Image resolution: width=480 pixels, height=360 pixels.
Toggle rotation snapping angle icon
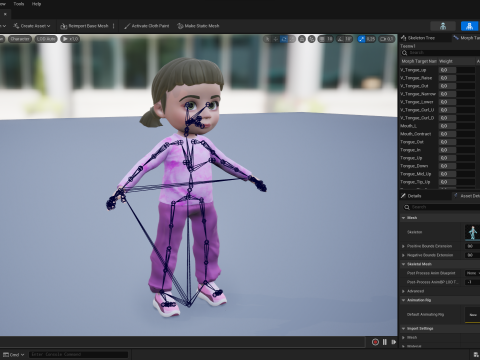[340, 39]
